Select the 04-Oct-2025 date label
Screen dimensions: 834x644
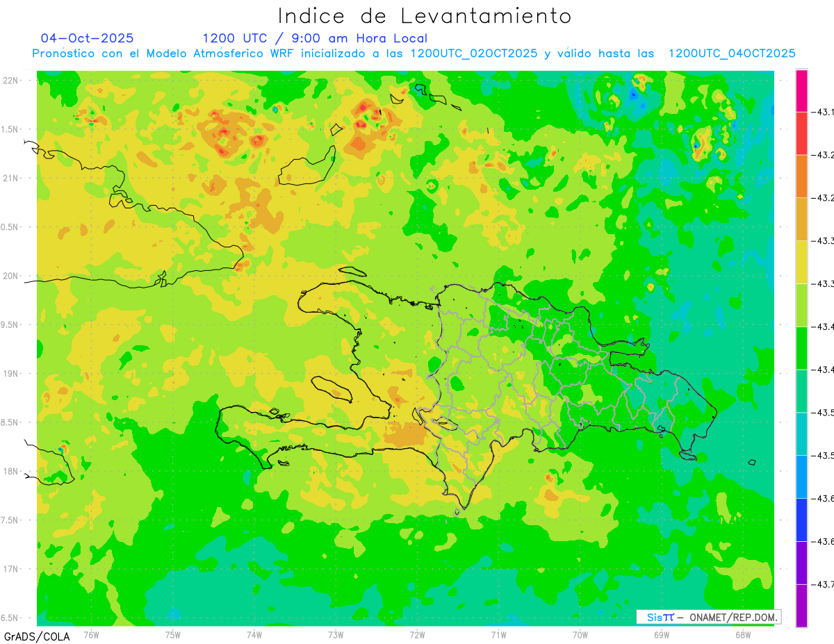point(87,38)
